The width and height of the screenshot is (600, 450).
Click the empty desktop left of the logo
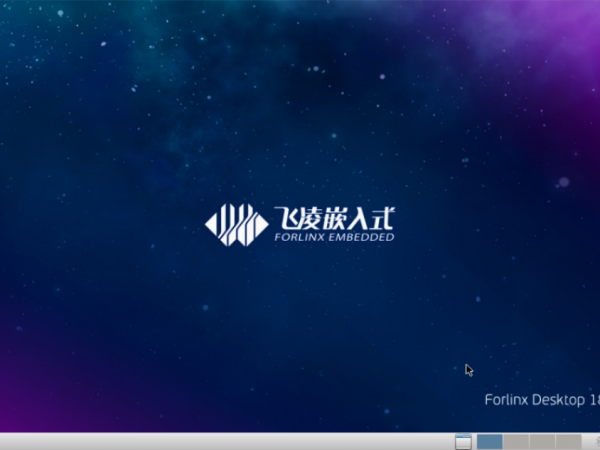(100, 223)
